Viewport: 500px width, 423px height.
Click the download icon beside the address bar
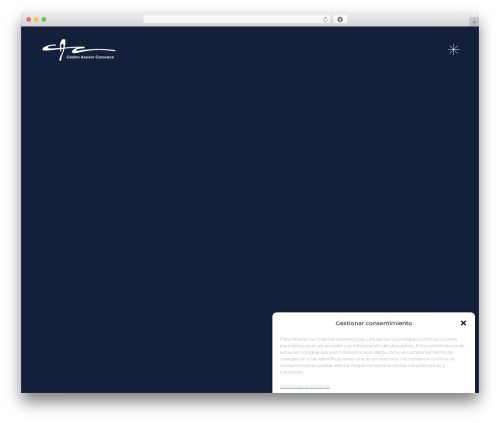[x=340, y=19]
